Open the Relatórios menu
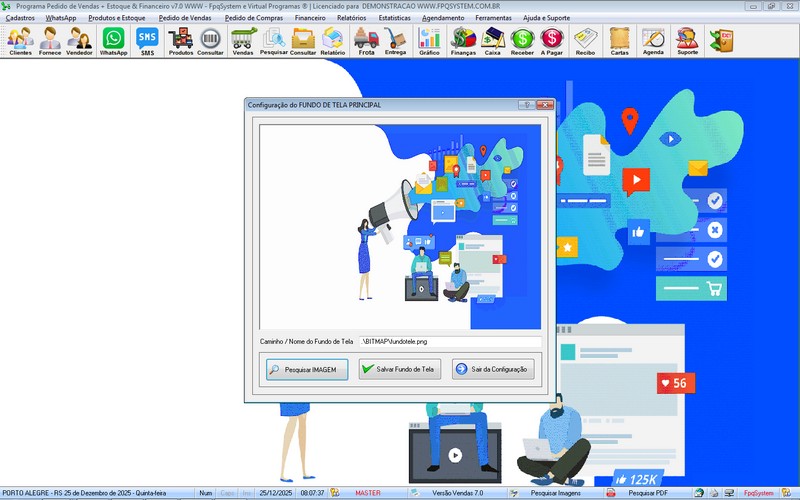Screen dimensions: 800x500 point(352,18)
